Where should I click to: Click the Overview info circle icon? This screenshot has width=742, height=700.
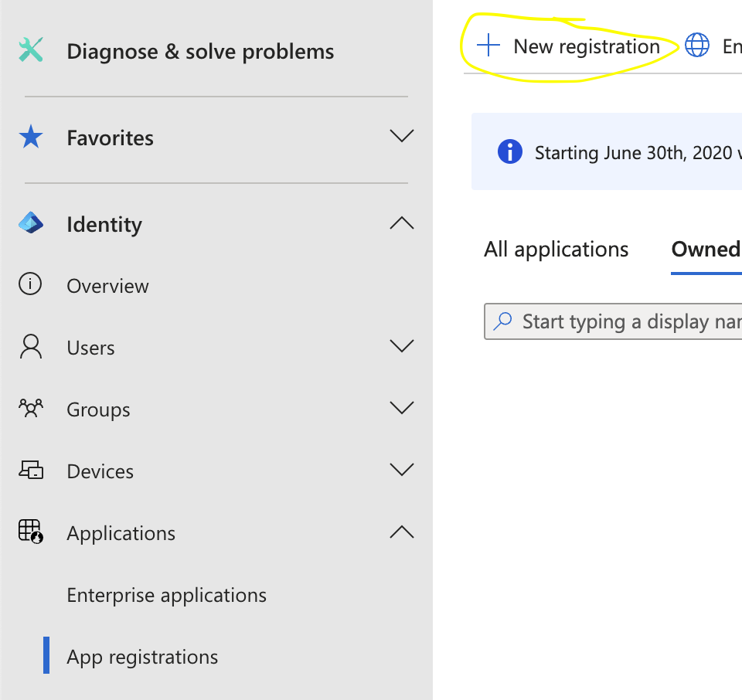[30, 285]
